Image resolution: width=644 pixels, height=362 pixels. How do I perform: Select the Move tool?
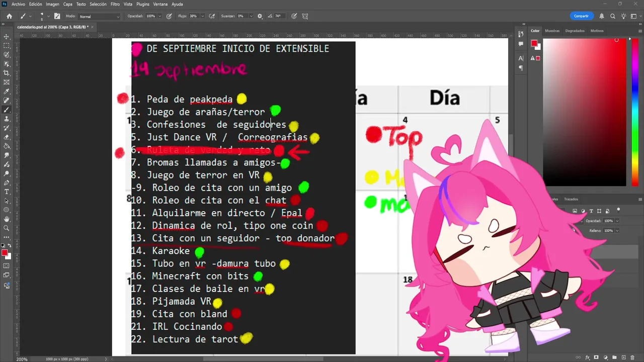coord(7,37)
